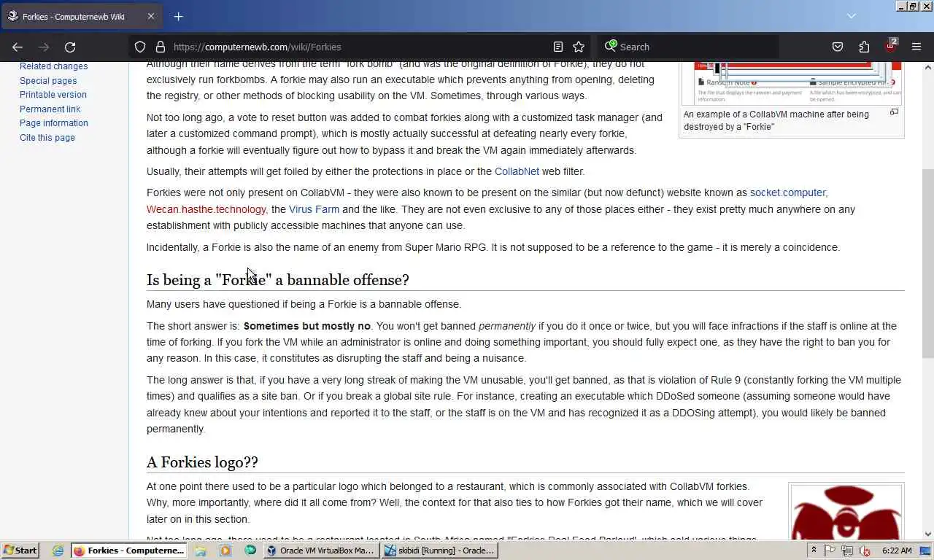The height and width of the screenshot is (560, 934).
Task: Open the media player taskbar icon
Action: click(x=225, y=551)
